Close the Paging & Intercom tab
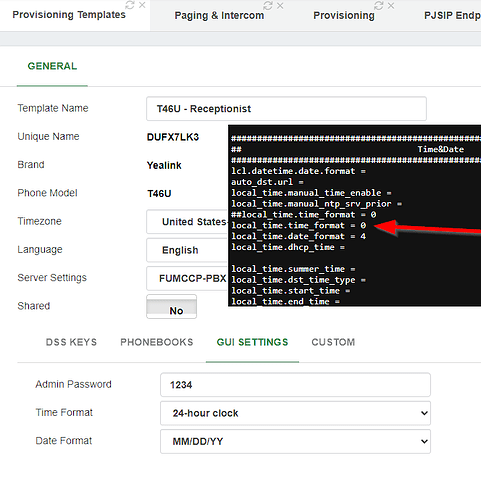This screenshot has height=500, width=481. point(280,6)
